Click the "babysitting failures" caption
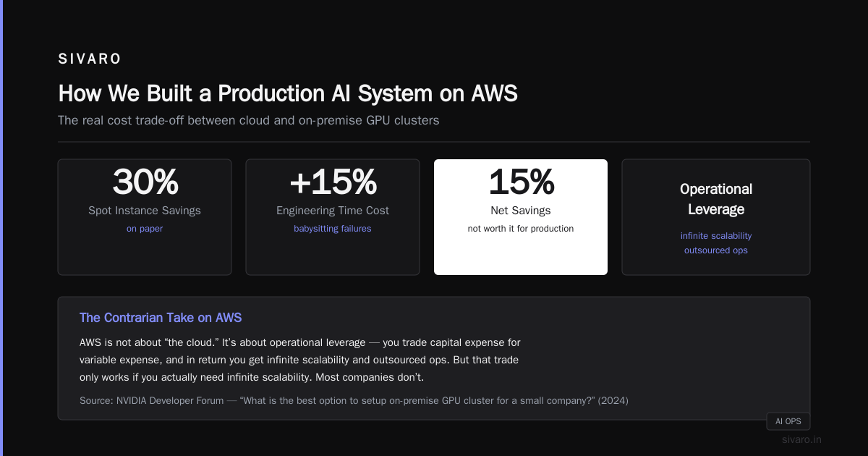Screen dimensions: 868x456 click(333, 229)
